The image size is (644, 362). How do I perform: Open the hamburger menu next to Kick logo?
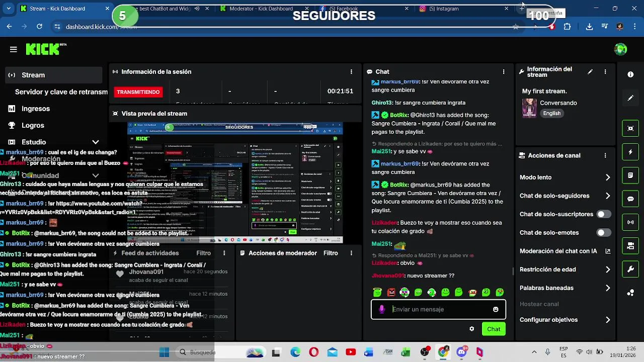[13, 49]
